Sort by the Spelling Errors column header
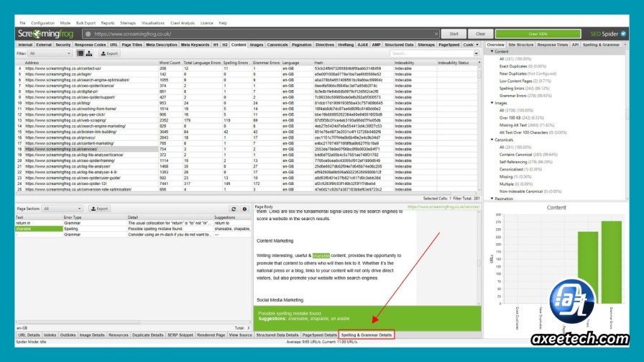Screen dimensions: 644x362 [235, 63]
